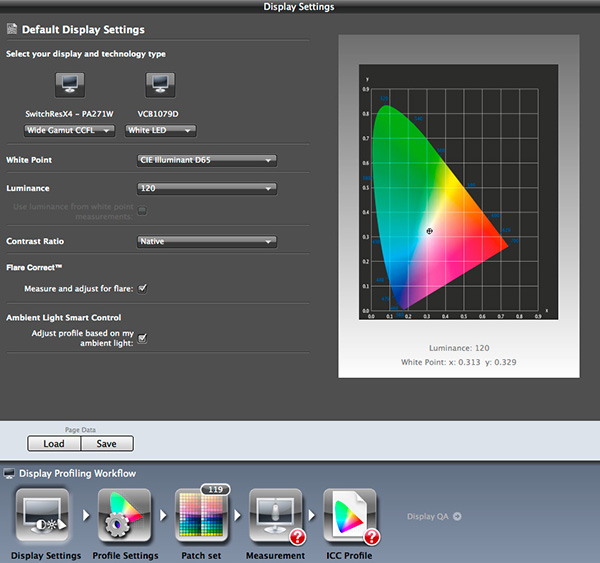Open the White LED technology dropdown

160,130
